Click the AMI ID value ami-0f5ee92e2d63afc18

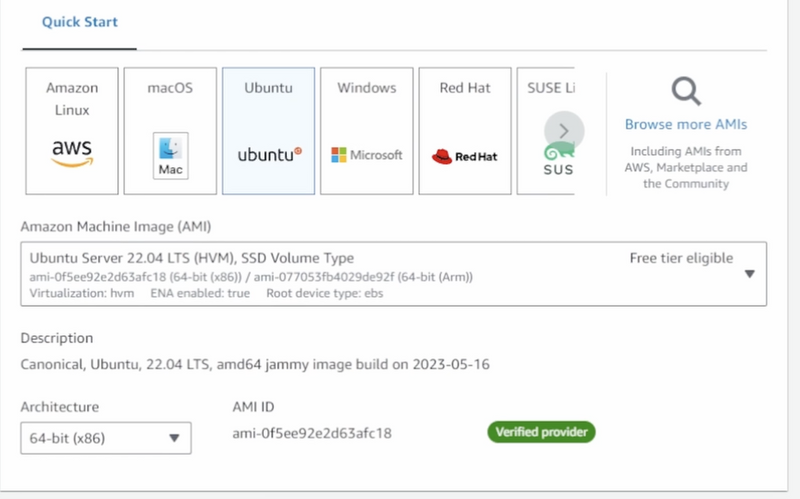pyautogui.click(x=312, y=433)
